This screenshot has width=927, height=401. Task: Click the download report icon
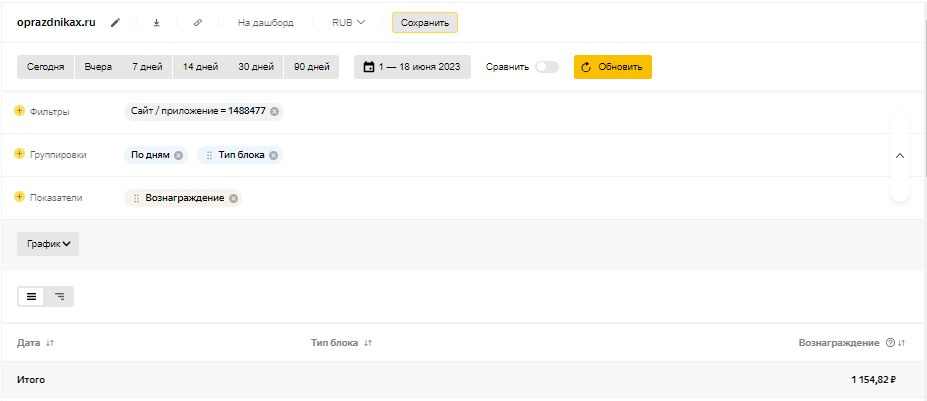[x=156, y=23]
